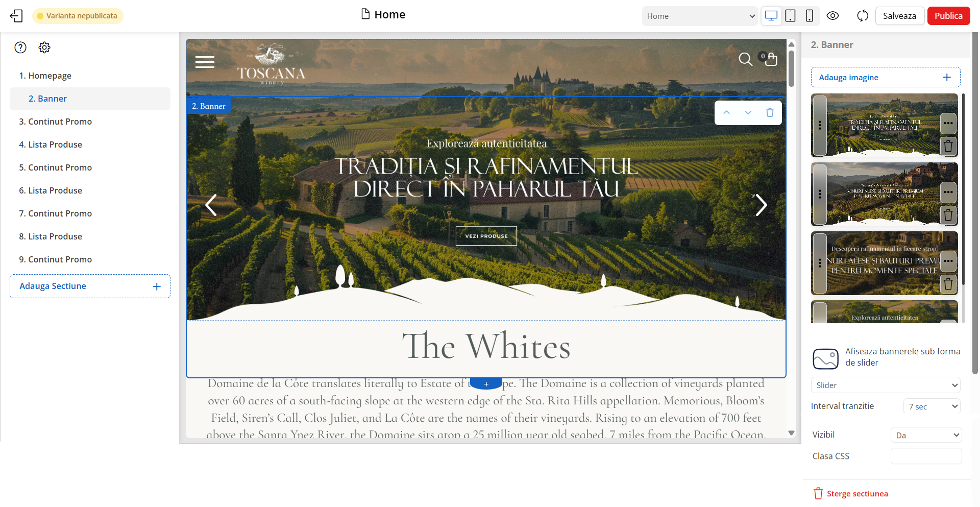The image size is (980, 507).
Task: Change the Interval tranzitie 7 sec dropdown
Action: click(x=932, y=406)
